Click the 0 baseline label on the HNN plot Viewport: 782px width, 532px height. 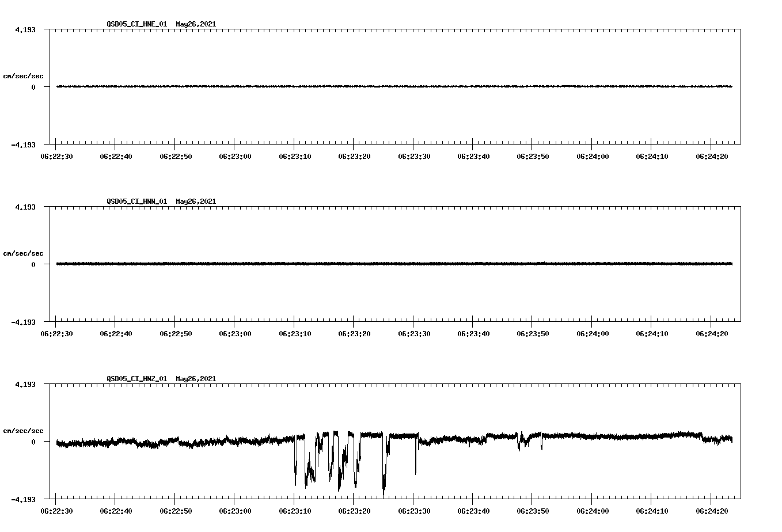click(32, 265)
